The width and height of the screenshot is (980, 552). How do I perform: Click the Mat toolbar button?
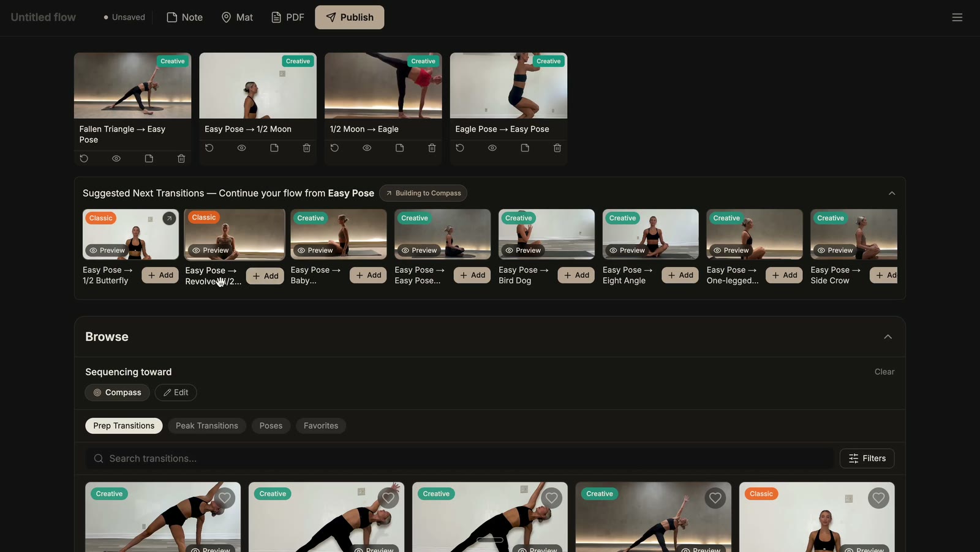237,17
